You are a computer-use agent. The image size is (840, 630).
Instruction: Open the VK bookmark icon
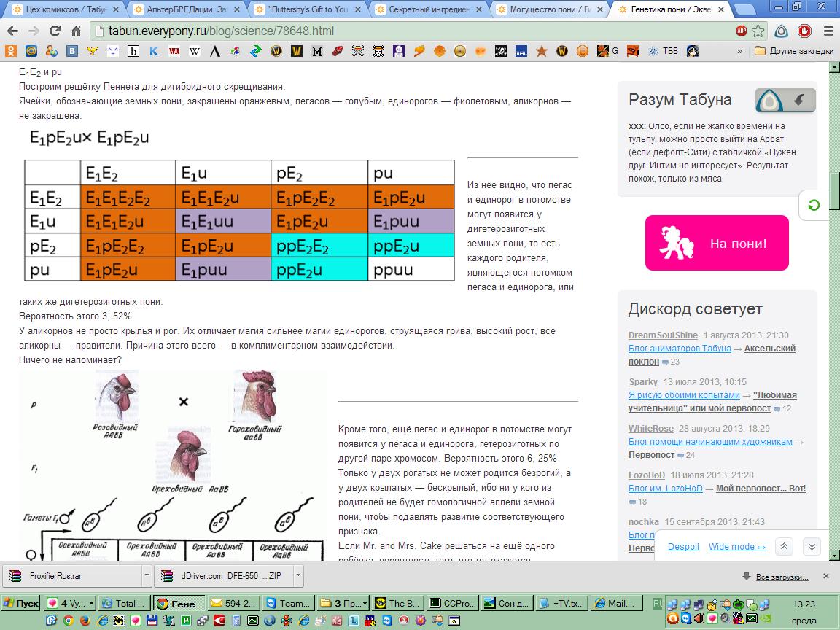[x=71, y=51]
